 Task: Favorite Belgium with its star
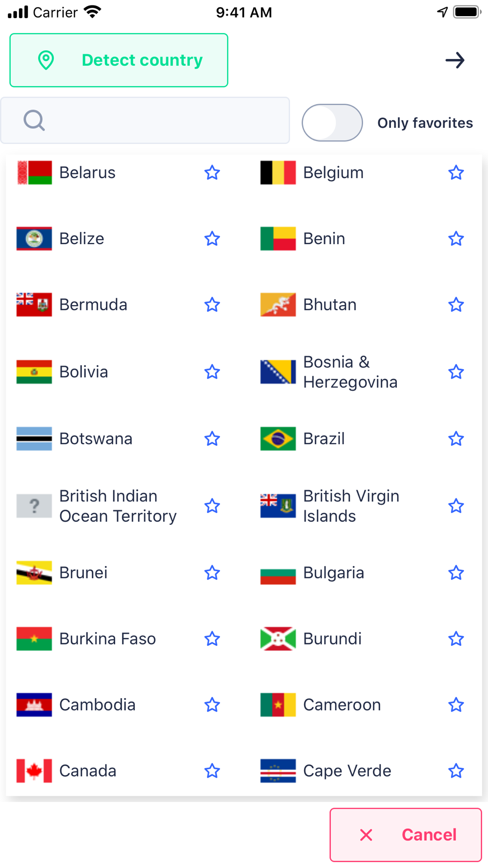coord(456,172)
